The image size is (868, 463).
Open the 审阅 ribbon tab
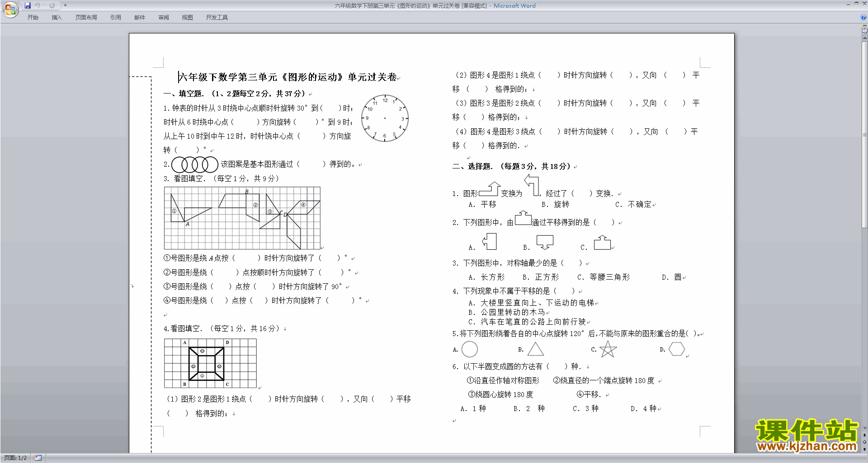164,18
